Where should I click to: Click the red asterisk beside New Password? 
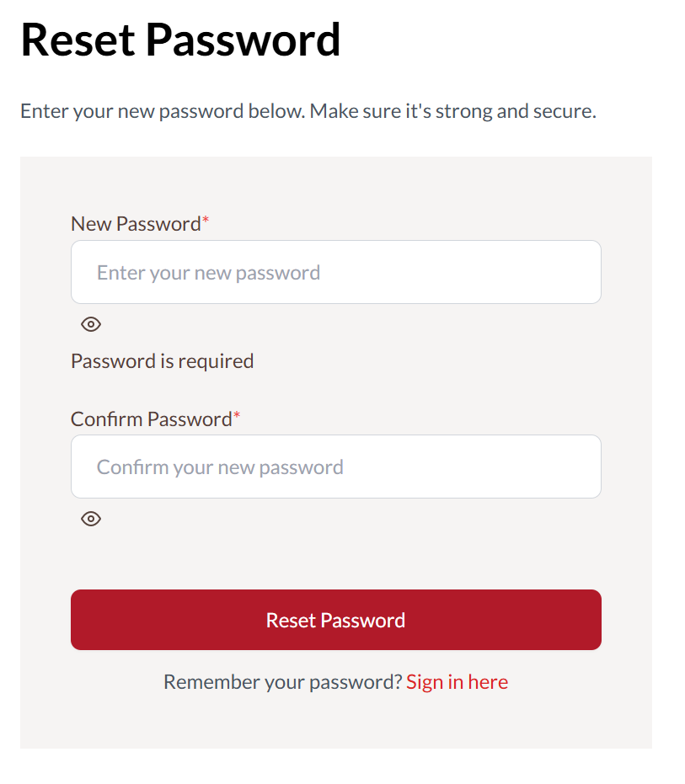206,221
